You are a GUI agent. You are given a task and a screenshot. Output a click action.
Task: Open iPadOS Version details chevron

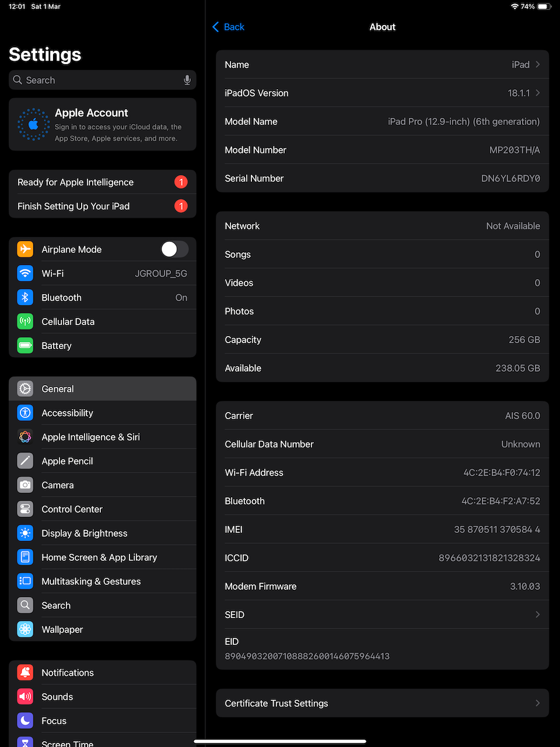(x=538, y=93)
